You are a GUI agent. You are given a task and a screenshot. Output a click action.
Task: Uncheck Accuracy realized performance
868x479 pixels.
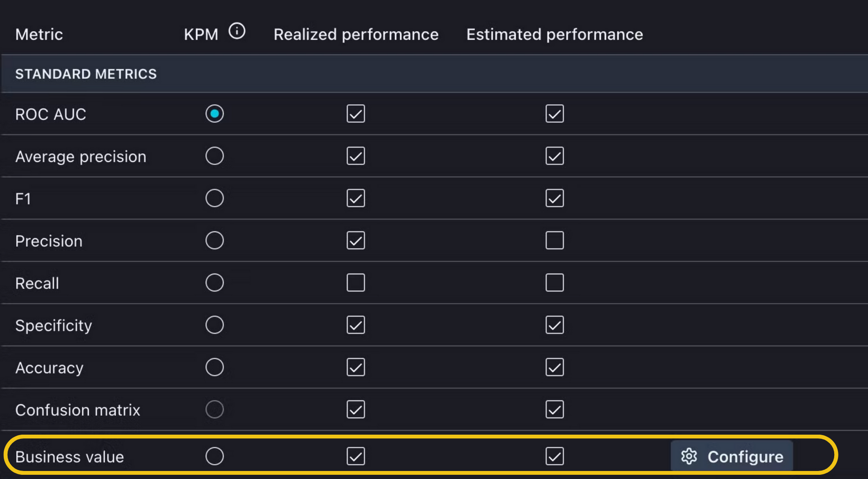pyautogui.click(x=355, y=367)
